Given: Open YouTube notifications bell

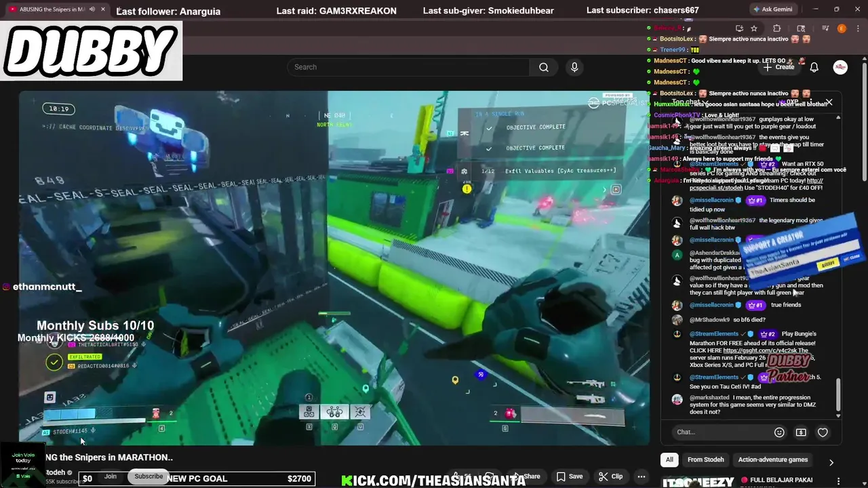Looking at the screenshot, I should [x=814, y=67].
